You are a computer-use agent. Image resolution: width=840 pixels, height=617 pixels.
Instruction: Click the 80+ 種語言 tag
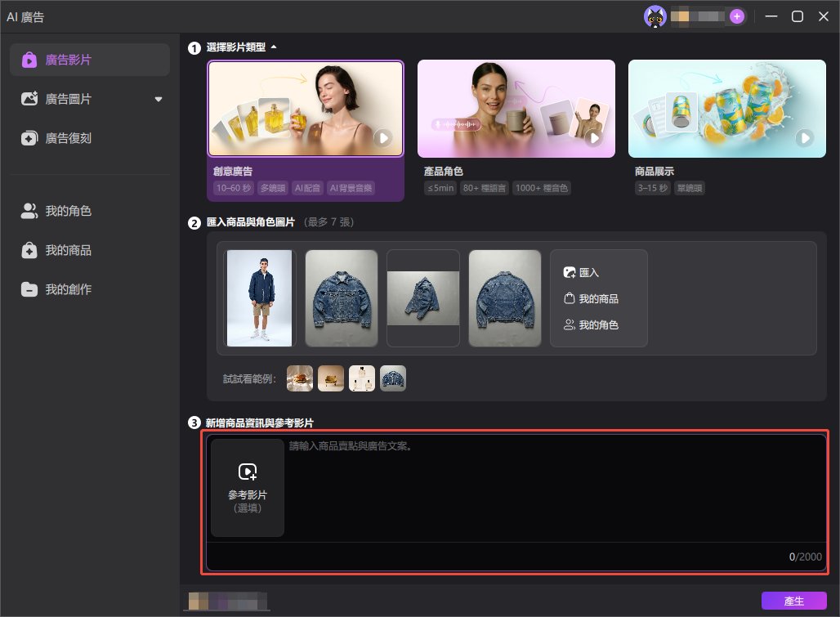point(485,188)
